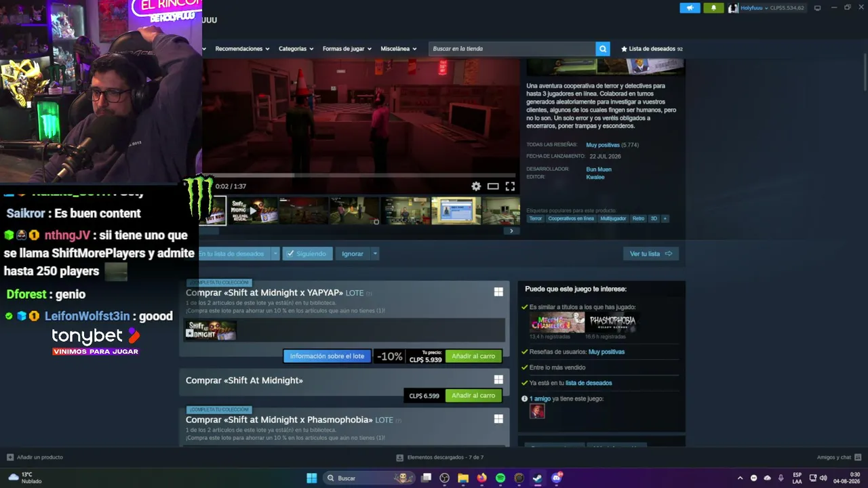Screen dimensions: 868x488
Task: Click the Añadir un producto plus icon
Action: tap(10, 457)
